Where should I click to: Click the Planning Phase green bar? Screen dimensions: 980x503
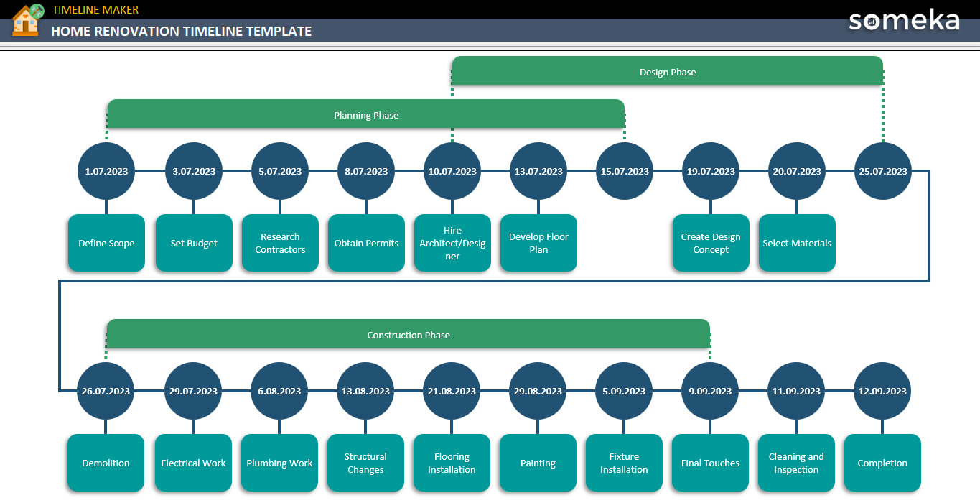[366, 114]
